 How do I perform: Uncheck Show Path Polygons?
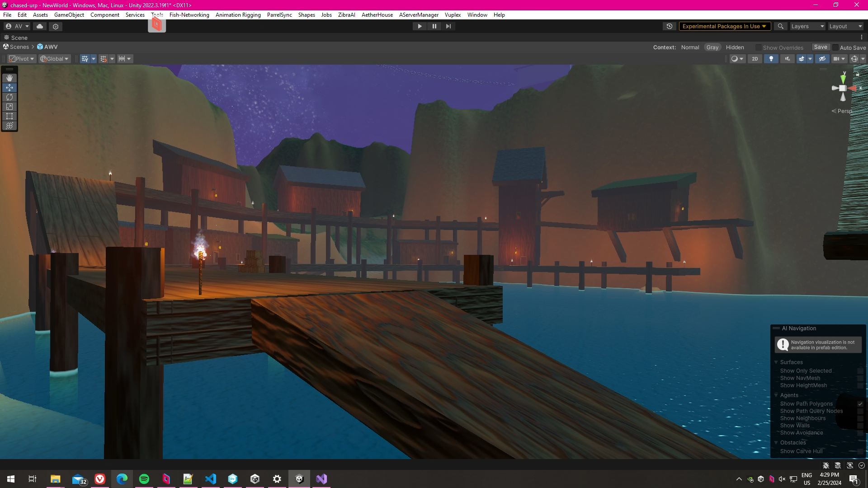coord(860,404)
